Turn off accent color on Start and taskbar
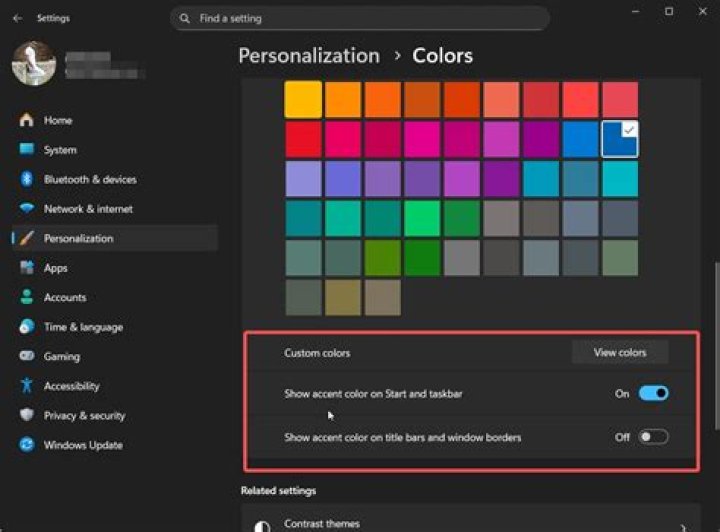The image size is (720, 532). click(x=653, y=393)
